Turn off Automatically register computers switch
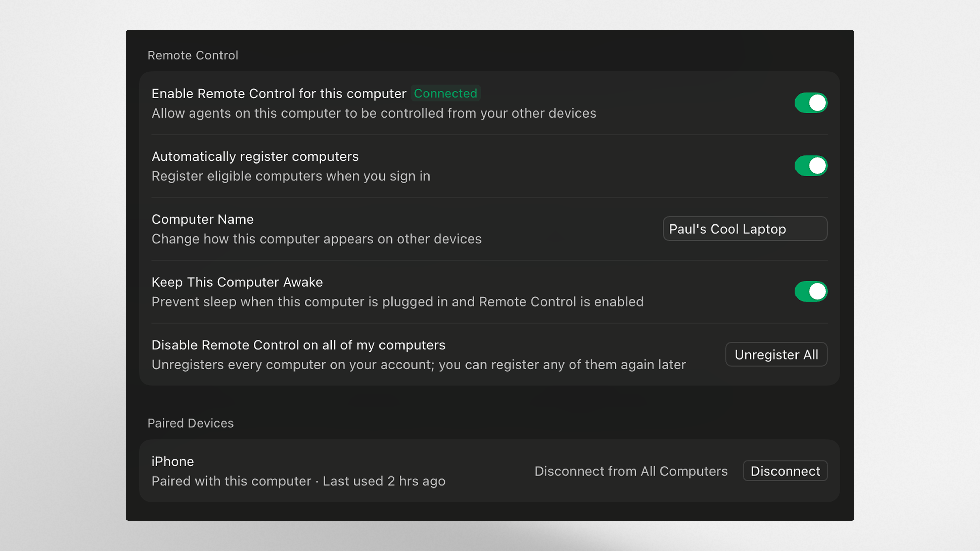Image resolution: width=980 pixels, height=551 pixels. [x=811, y=165]
